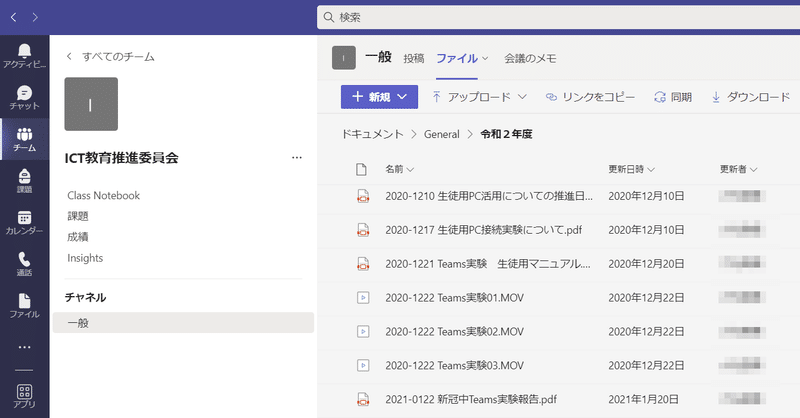Screen dimensions: 800x418
Task: Open file 2020-1222 Teams実験02.MOV
Action: 455,332
